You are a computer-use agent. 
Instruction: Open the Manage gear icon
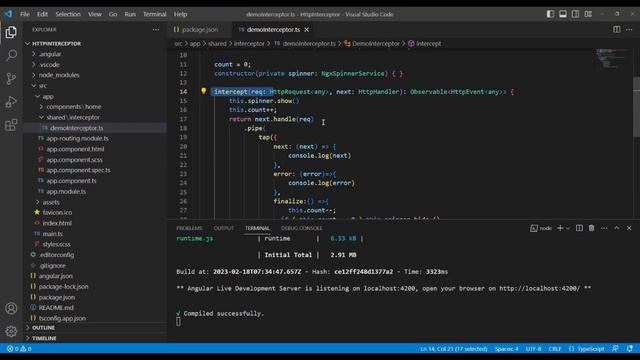point(11,331)
